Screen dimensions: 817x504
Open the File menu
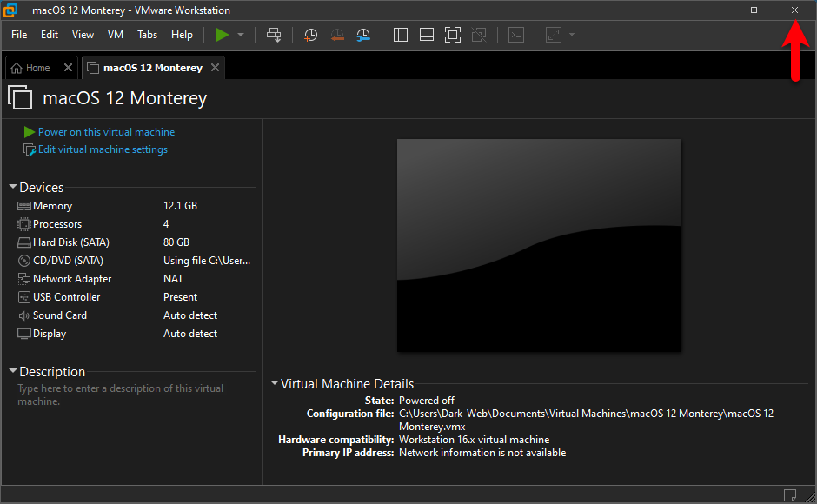tap(19, 35)
